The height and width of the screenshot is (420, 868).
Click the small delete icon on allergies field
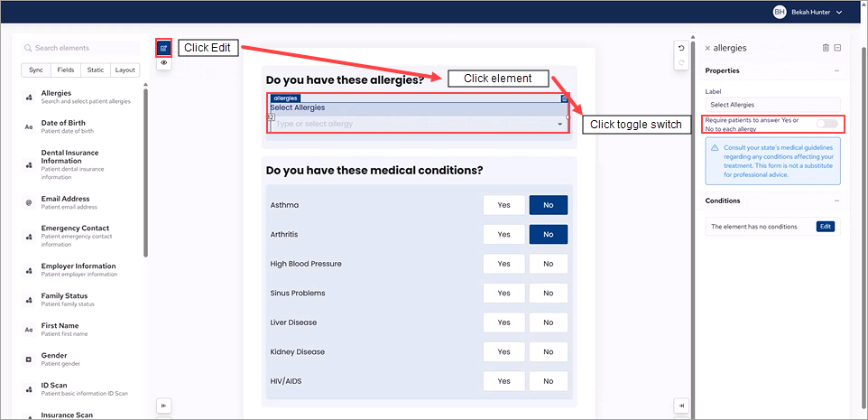click(564, 98)
